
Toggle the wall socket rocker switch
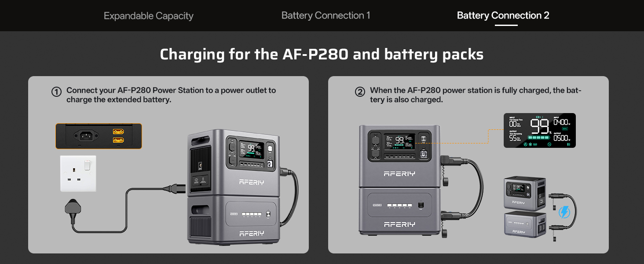click(x=87, y=164)
